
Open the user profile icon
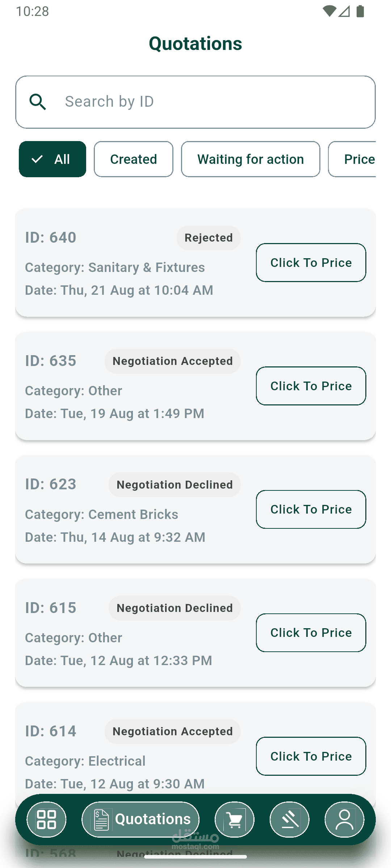click(x=344, y=820)
